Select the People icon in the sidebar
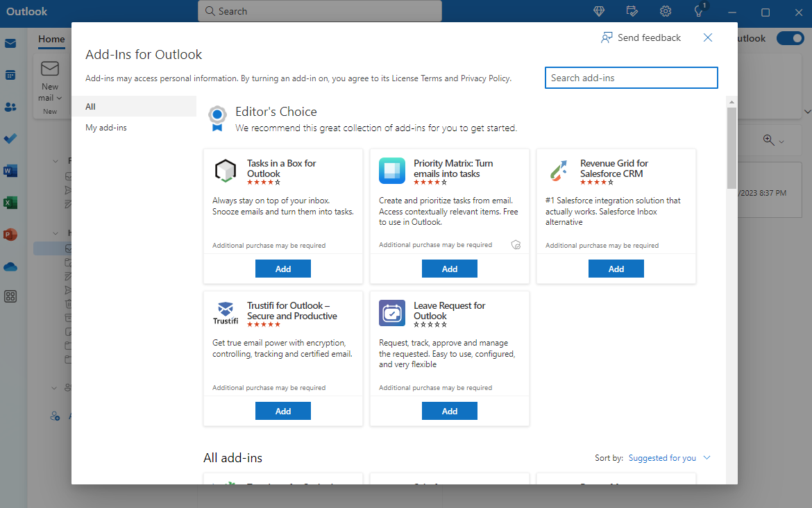Screen dimensions: 812x508 pyautogui.click(x=10, y=106)
